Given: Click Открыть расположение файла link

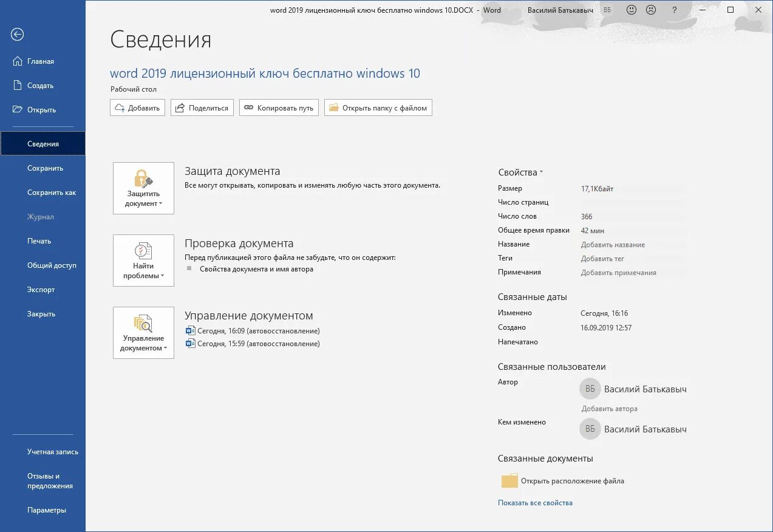Looking at the screenshot, I should 573,481.
